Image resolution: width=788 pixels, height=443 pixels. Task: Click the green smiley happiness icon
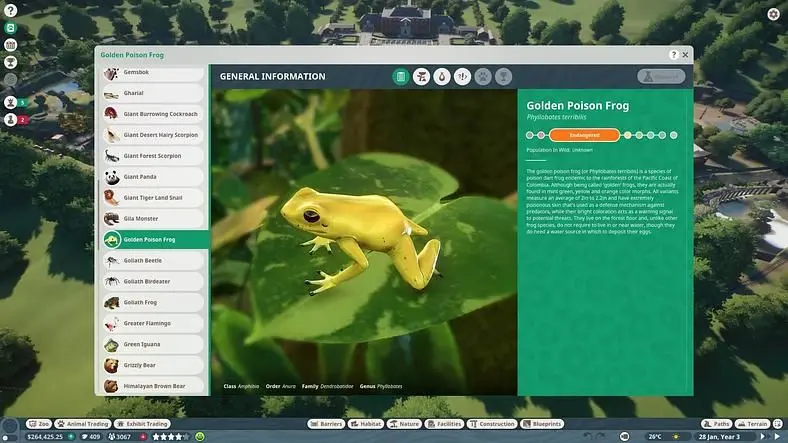[x=200, y=436]
